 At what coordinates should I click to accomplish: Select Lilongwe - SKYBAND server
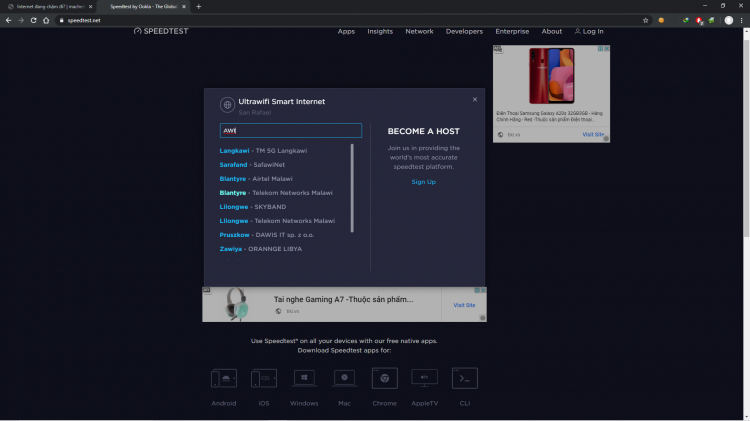click(253, 207)
